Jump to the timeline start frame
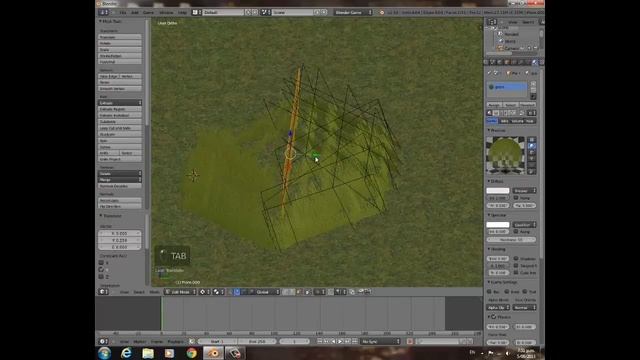The image size is (640, 360). [x=320, y=341]
